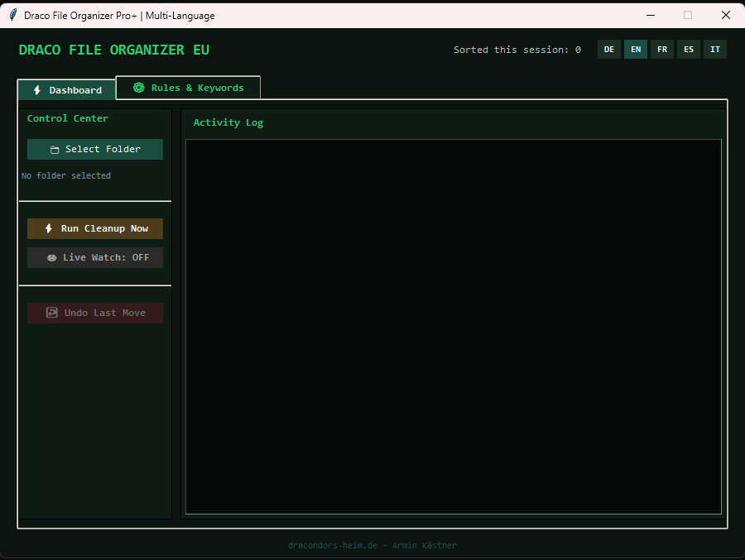Close the Draco File Organizer window
This screenshot has height=560, width=745.
725,15
